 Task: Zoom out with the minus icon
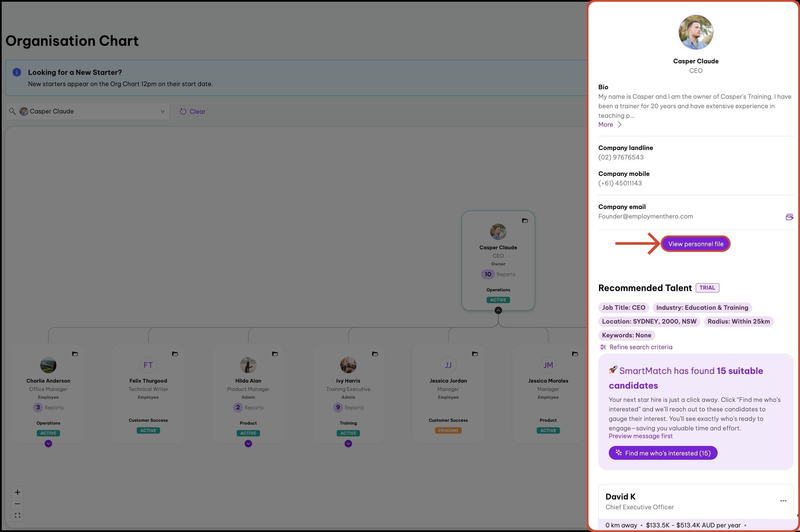tap(18, 504)
